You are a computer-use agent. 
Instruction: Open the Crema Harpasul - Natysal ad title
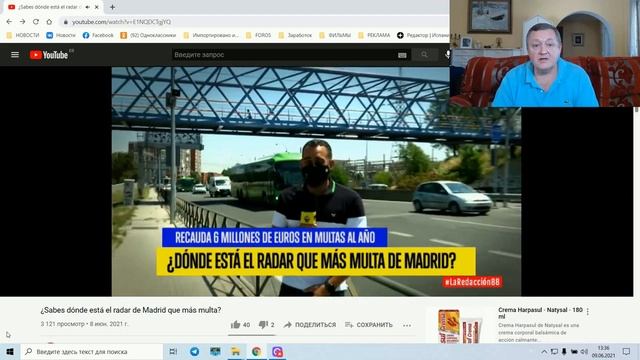(x=540, y=313)
